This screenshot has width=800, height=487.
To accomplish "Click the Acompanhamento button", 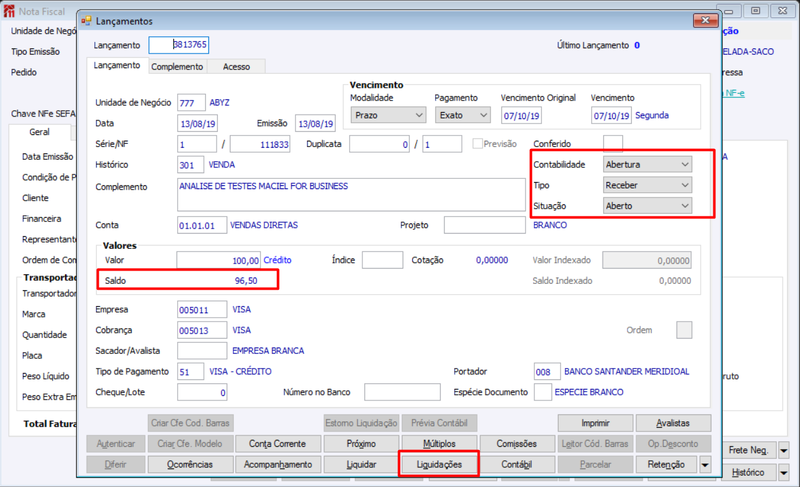I will pyautogui.click(x=278, y=465).
